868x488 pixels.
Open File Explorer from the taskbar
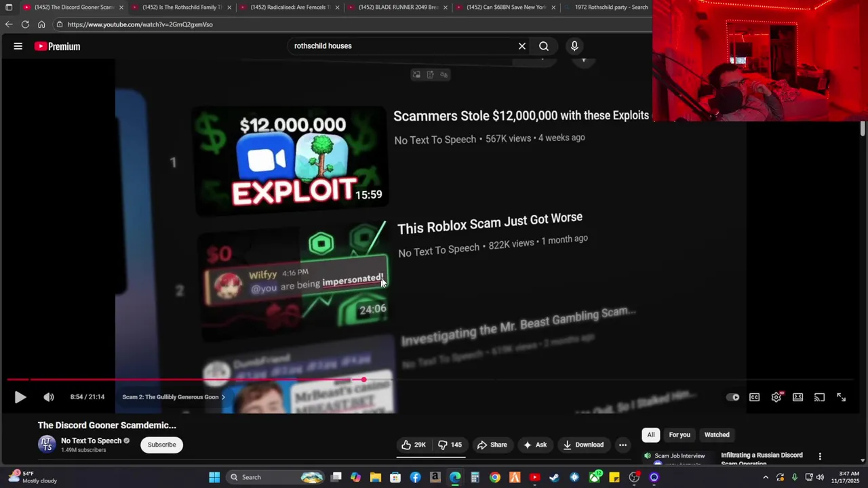(x=375, y=477)
